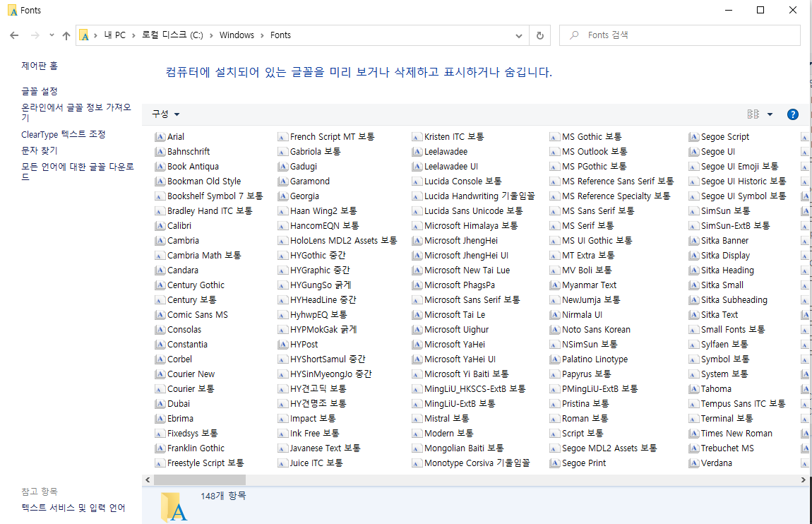Click the refresh button in address bar
The image size is (812, 524).
tap(540, 35)
